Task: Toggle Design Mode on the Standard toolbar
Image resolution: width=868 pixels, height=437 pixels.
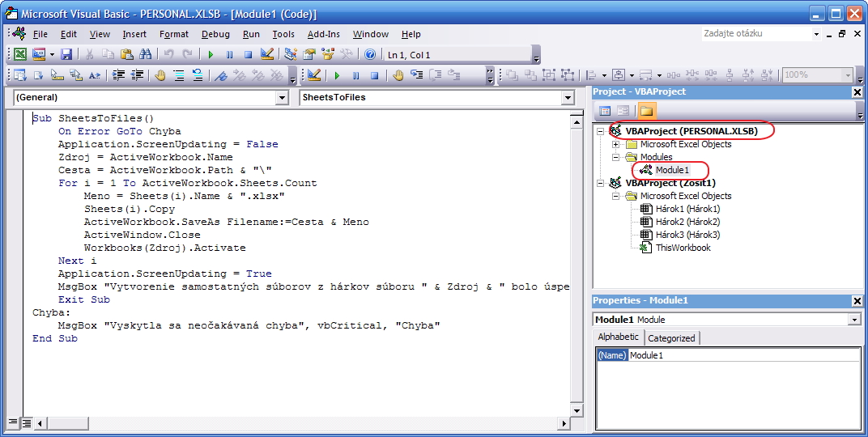Action: (267, 54)
